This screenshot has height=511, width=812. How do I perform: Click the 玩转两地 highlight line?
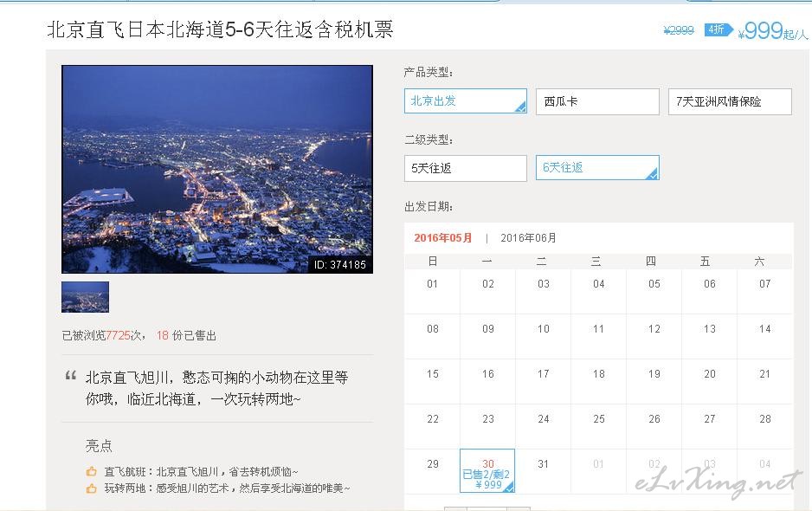pos(228,488)
